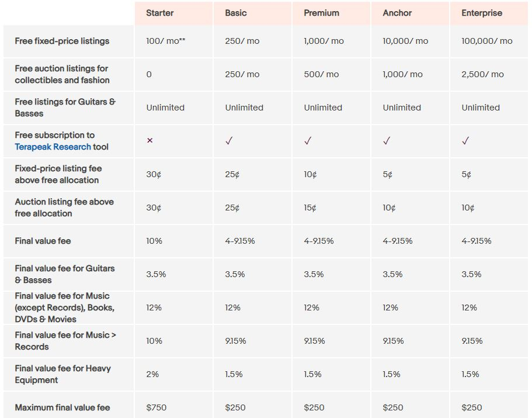
Task: Select the Premium column header
Action: coord(332,13)
